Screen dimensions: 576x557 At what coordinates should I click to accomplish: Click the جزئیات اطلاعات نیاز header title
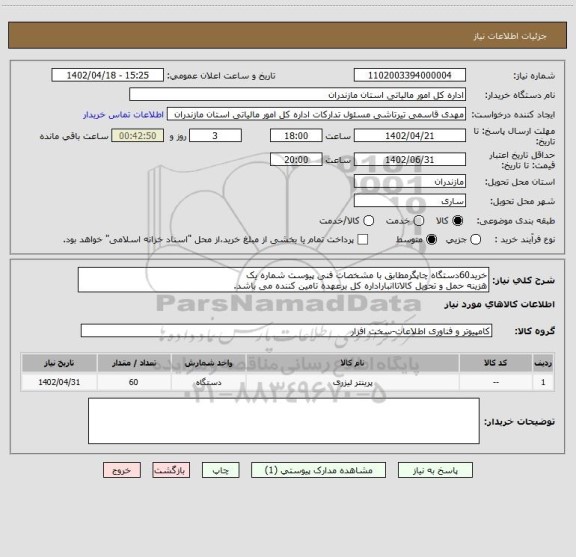(x=510, y=36)
